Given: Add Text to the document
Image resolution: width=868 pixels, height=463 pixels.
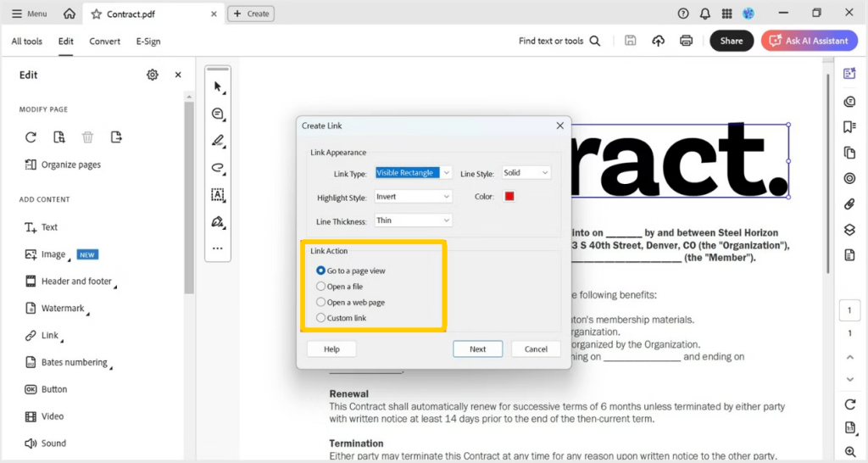Looking at the screenshot, I should pos(41,227).
